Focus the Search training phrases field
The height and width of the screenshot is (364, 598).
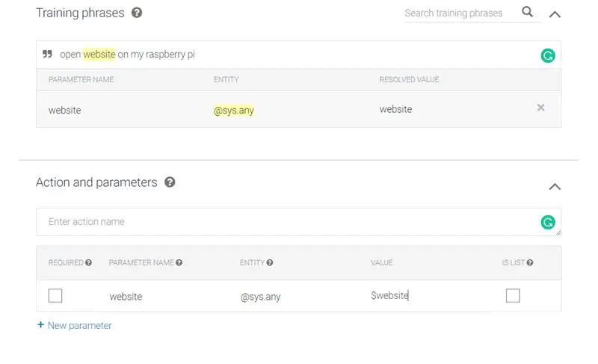(461, 13)
